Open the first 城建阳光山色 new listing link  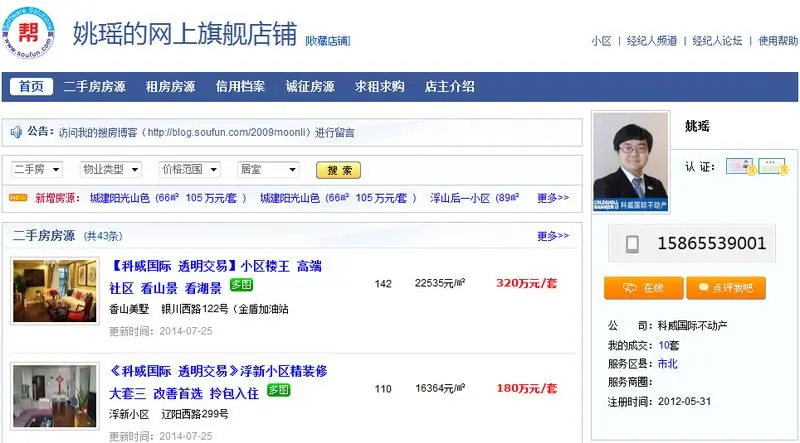coord(168,198)
